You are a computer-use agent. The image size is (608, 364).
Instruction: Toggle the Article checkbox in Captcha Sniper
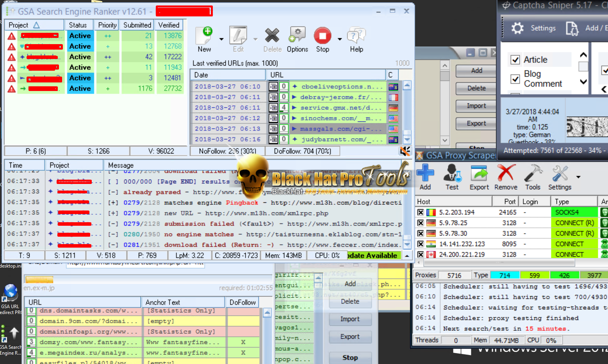tap(515, 60)
